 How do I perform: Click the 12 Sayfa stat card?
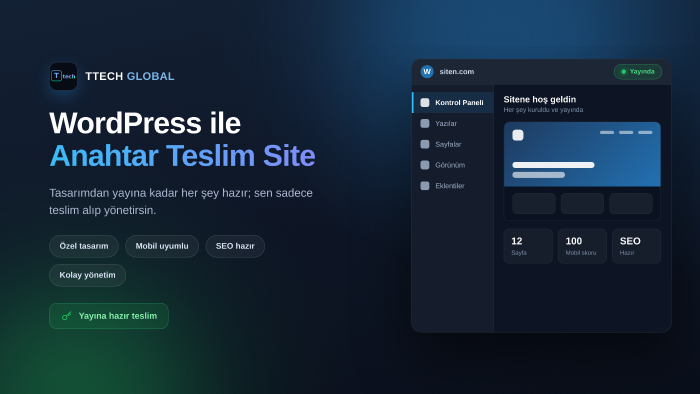click(x=528, y=246)
